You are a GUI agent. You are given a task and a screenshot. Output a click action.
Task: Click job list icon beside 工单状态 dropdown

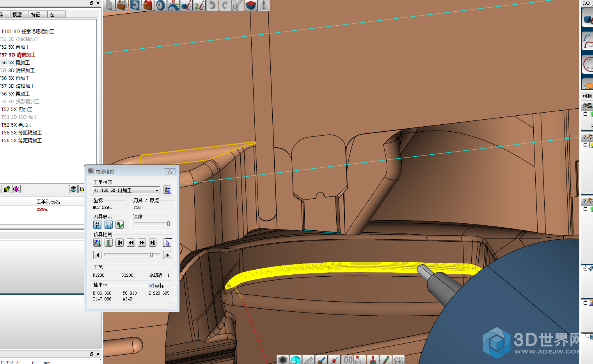pos(167,190)
